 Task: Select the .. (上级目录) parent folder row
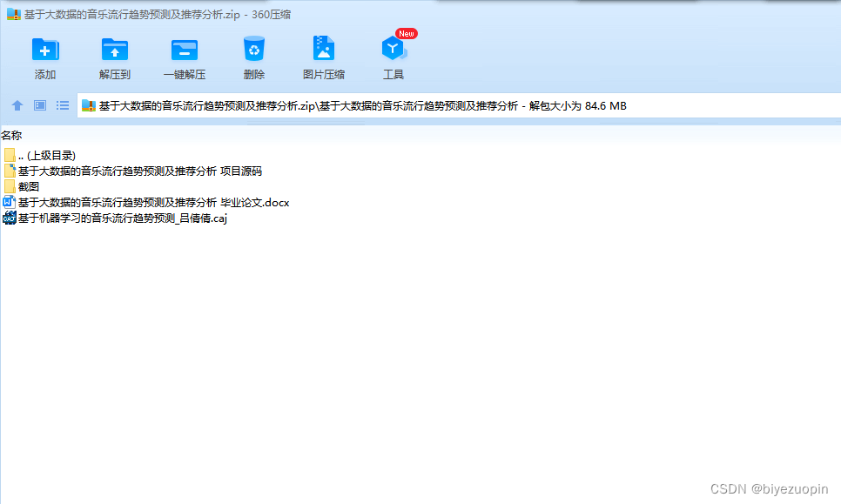(x=40, y=156)
